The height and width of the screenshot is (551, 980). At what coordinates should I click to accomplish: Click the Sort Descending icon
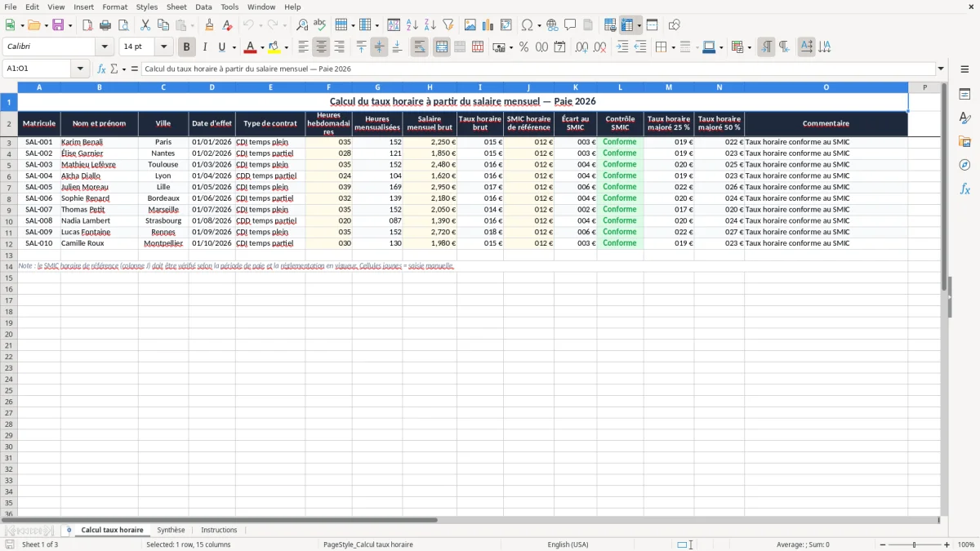[430, 25]
